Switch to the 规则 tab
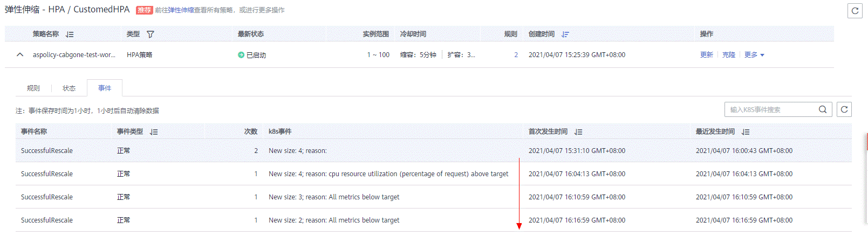The width and height of the screenshot is (868, 236). click(x=33, y=88)
